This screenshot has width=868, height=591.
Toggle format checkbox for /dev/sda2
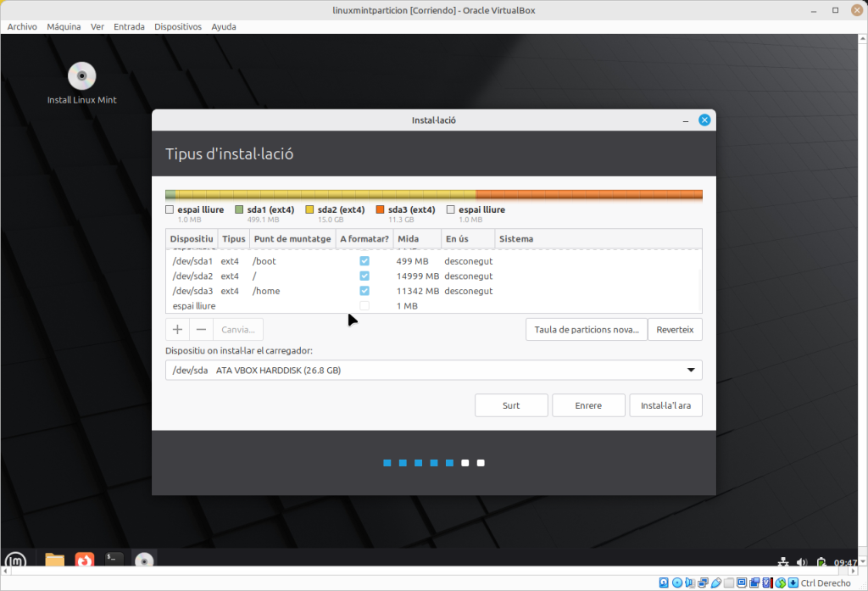point(364,276)
